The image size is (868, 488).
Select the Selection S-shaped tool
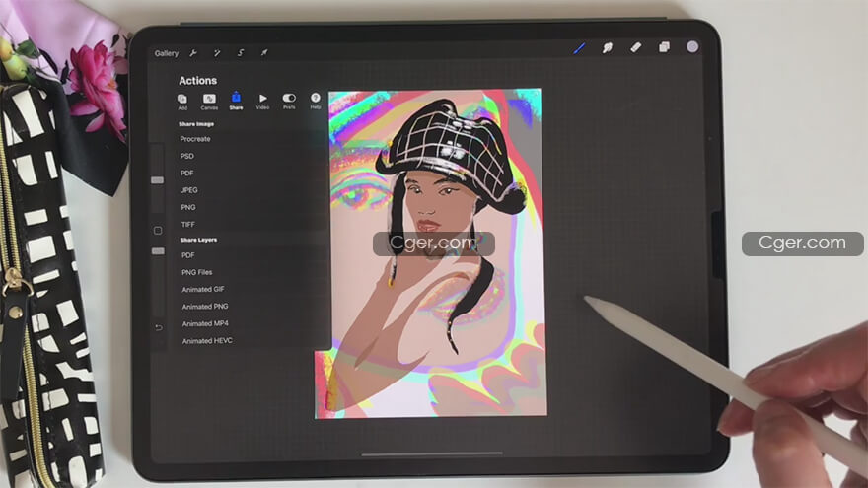[241, 53]
